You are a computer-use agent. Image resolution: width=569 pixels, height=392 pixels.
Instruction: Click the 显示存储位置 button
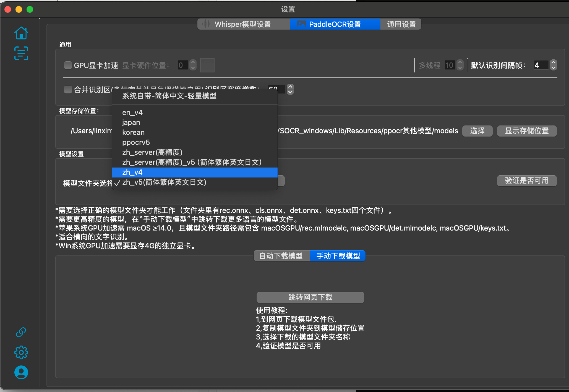click(527, 131)
